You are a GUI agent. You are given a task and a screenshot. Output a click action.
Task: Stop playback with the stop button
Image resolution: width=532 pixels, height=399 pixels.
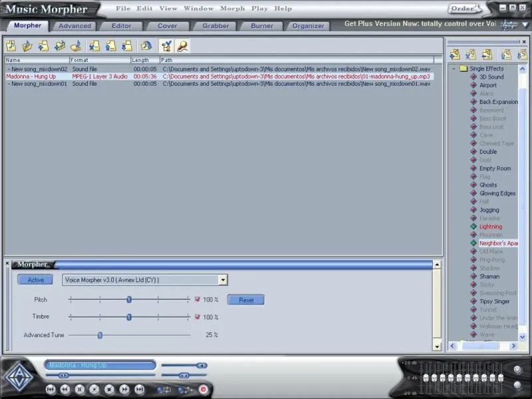click(x=109, y=389)
